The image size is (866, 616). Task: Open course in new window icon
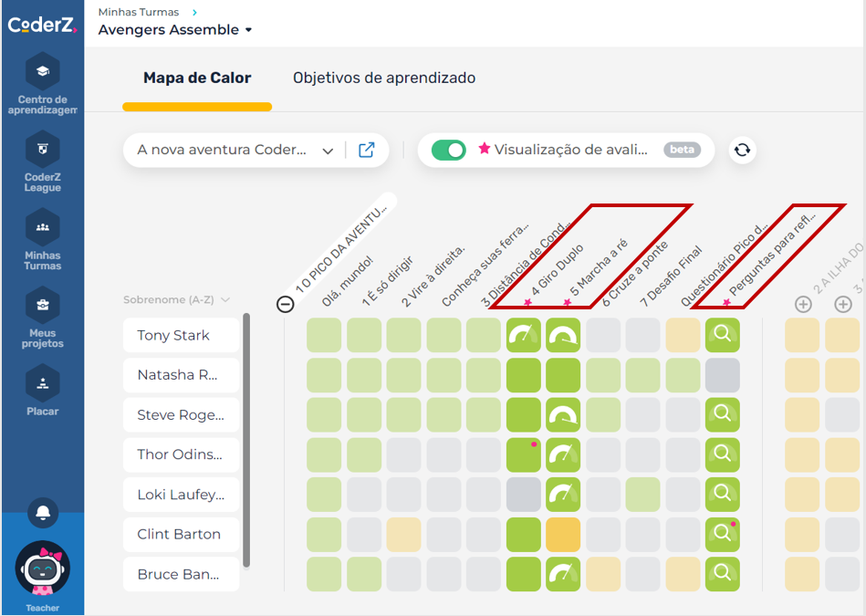[x=367, y=151]
